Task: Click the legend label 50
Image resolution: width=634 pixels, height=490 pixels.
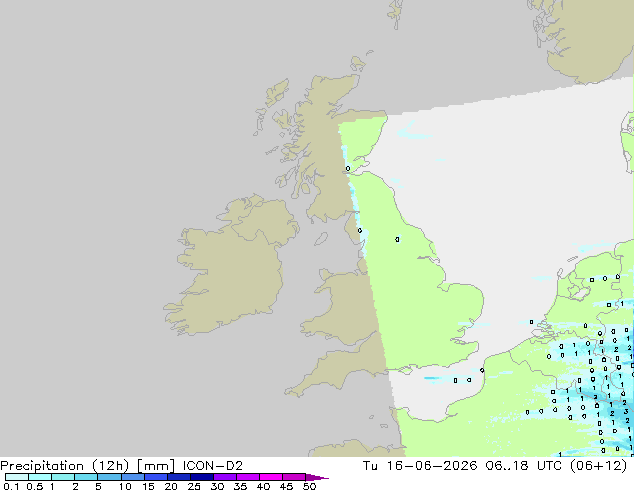Action: tap(309, 486)
